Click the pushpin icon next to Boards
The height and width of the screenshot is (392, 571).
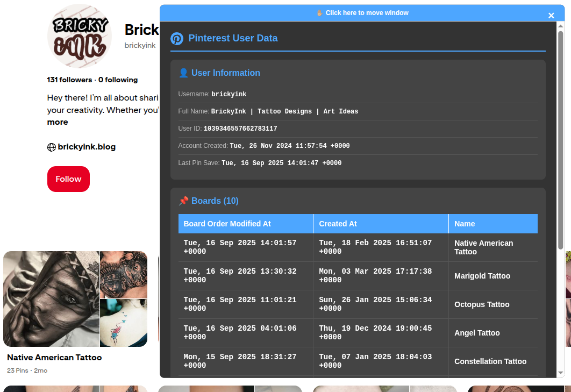(x=183, y=201)
